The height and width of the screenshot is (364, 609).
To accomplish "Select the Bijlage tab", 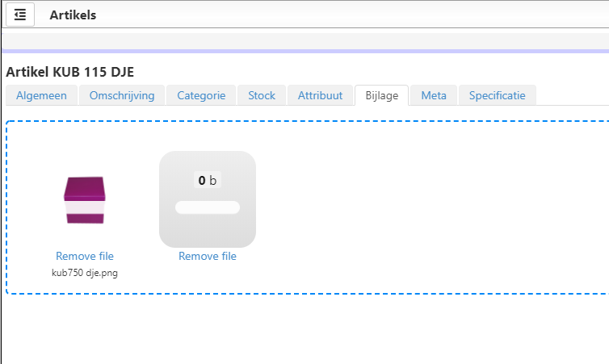I will click(x=381, y=95).
